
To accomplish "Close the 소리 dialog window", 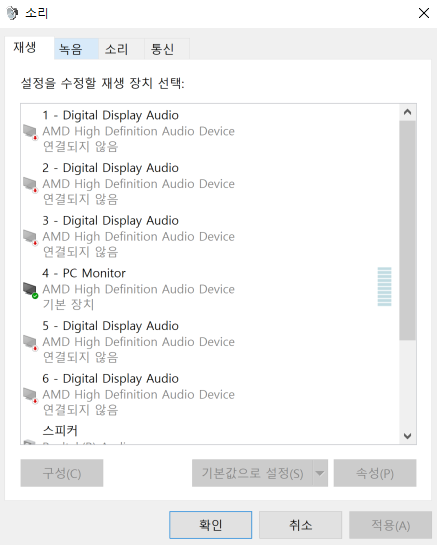I will tap(424, 13).
